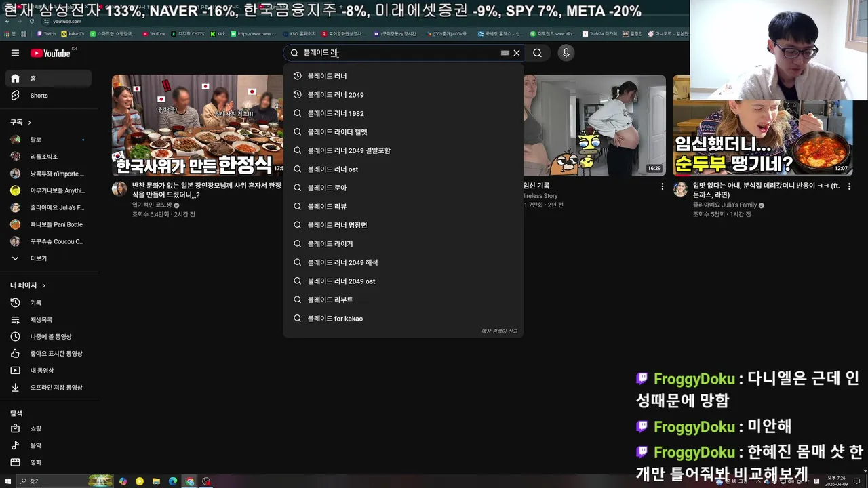Expand the 구독 subscriptions section
This screenshot has width=868, height=488.
[20, 122]
